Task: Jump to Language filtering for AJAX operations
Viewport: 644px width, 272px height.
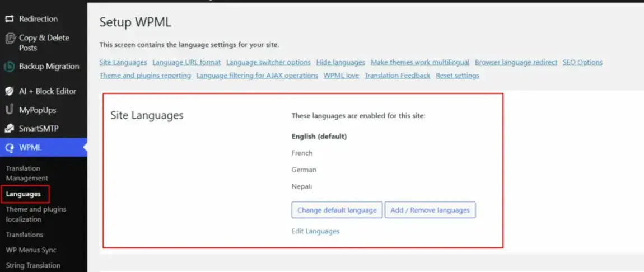Action: [257, 76]
